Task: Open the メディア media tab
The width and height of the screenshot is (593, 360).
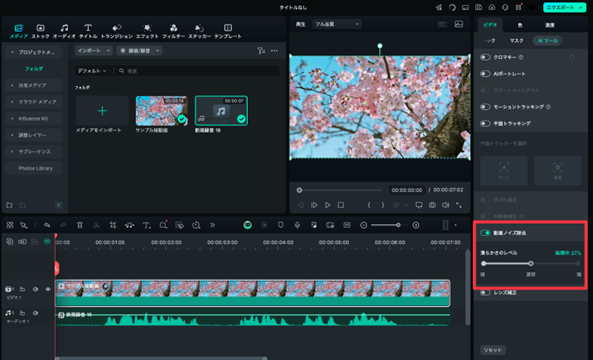Action: pos(19,31)
